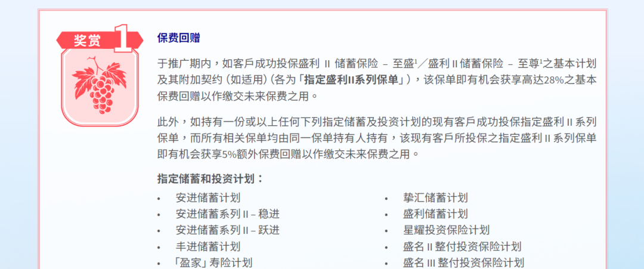Open the 挚汇储蓄计划 list item
The image size is (644, 269).
(435, 198)
